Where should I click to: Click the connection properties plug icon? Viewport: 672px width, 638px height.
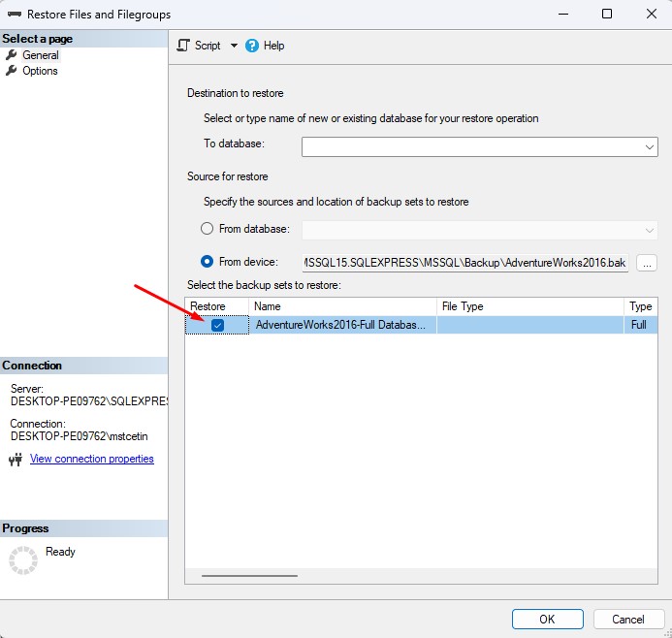tap(16, 460)
